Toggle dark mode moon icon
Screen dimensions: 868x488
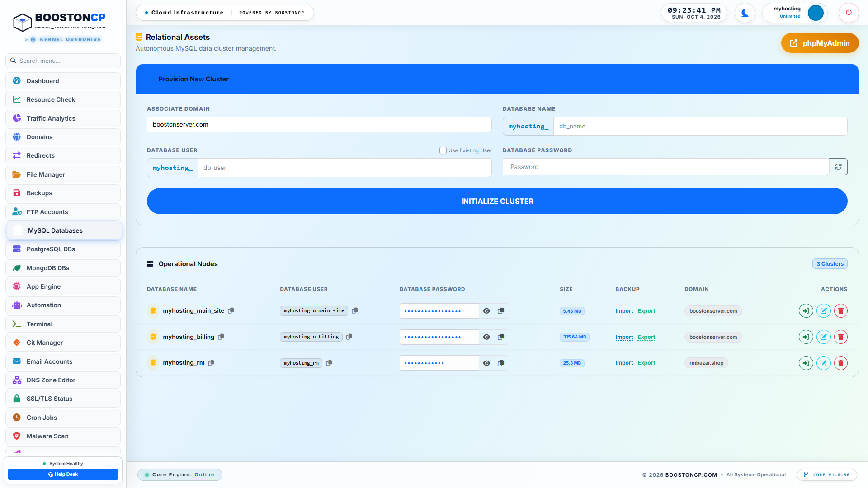click(745, 13)
